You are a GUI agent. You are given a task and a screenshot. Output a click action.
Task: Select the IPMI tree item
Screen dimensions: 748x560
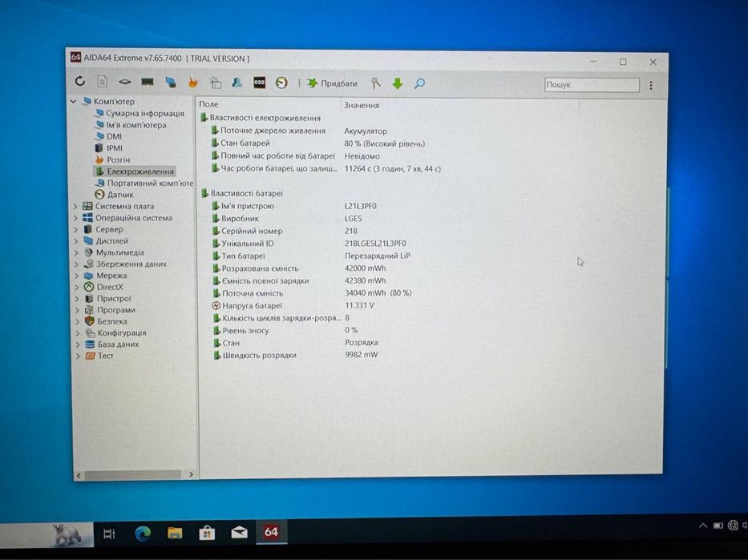tap(109, 147)
